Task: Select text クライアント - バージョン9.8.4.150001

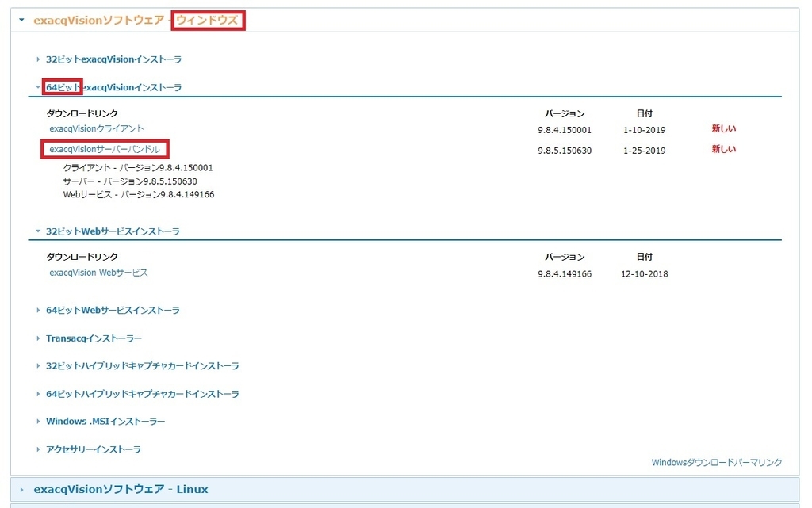Action: point(138,168)
